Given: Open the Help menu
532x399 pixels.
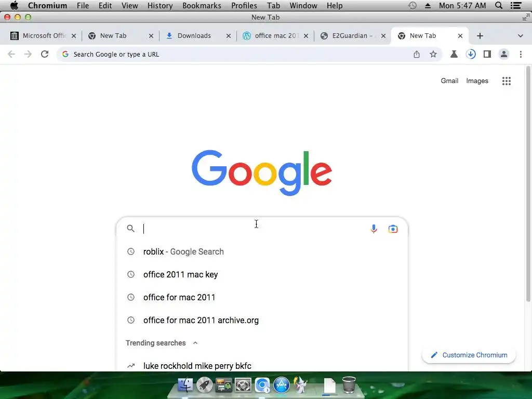Looking at the screenshot, I should [x=335, y=5].
